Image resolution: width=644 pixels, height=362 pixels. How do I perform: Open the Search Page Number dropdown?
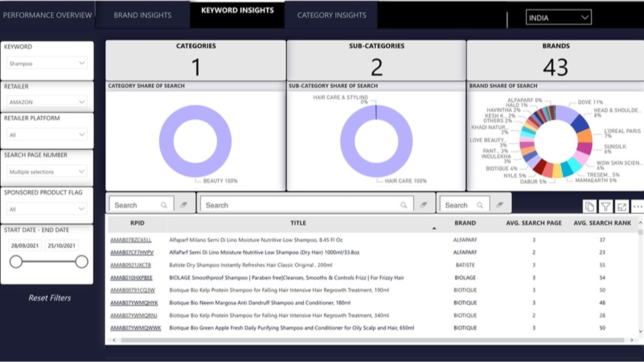pyautogui.click(x=47, y=172)
